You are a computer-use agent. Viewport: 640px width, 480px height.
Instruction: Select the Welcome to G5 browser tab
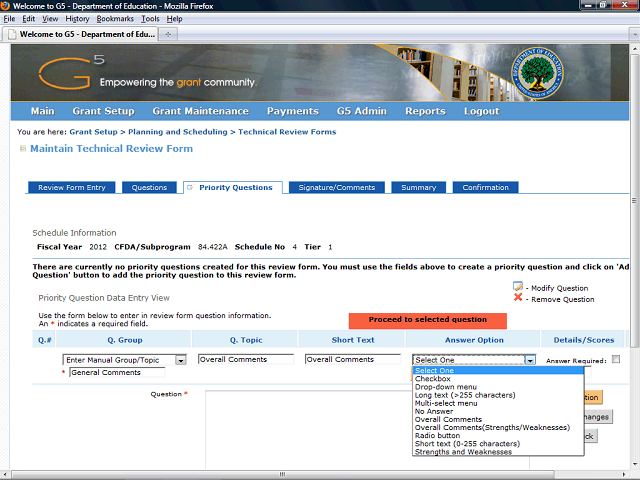(80, 34)
